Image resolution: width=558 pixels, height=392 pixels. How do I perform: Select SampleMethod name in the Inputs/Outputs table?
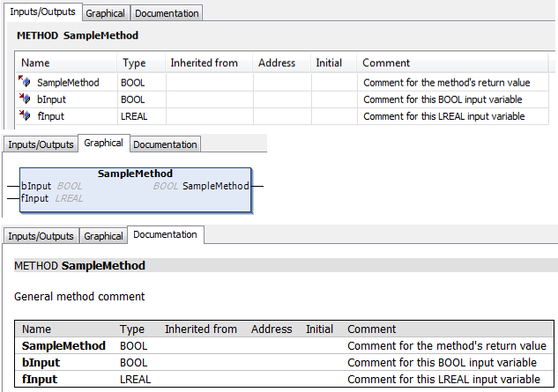coord(68,83)
